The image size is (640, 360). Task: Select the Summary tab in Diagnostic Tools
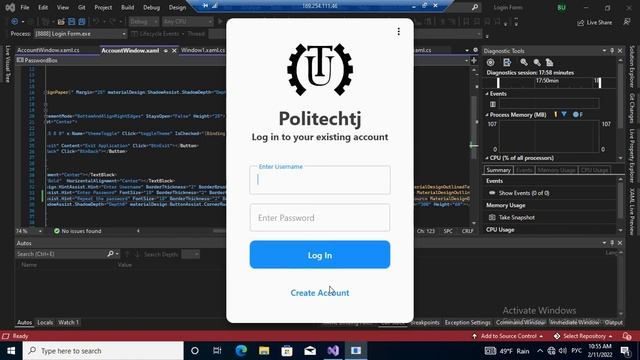click(x=498, y=170)
